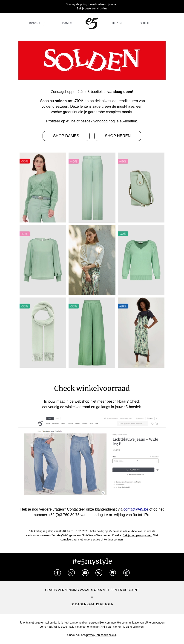Click the contact@e5.be email link

136,509
